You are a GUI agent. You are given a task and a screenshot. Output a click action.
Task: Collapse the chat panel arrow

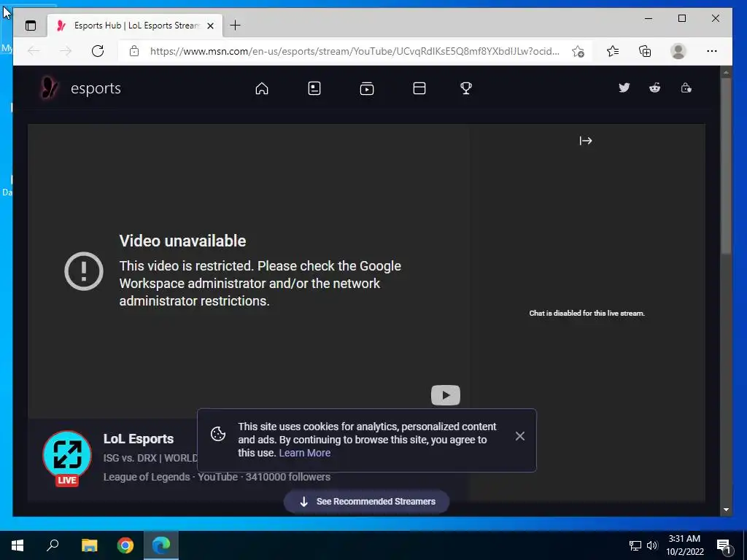pos(586,141)
